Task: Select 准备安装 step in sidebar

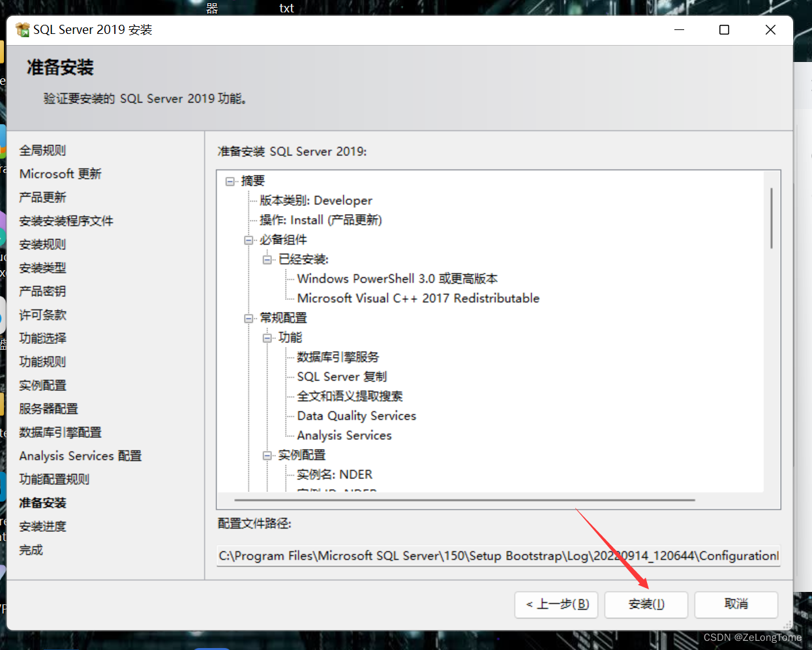Action: pos(42,503)
